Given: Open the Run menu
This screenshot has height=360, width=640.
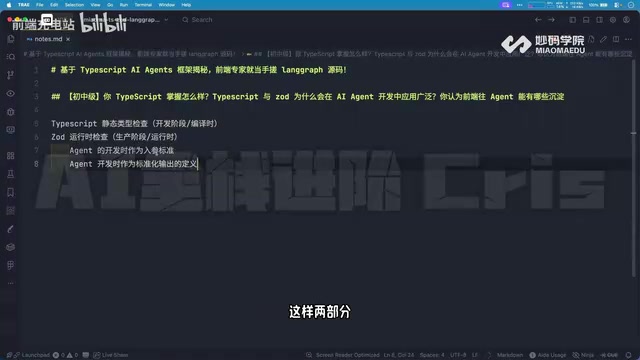Looking at the screenshot, I should (x=124, y=5).
